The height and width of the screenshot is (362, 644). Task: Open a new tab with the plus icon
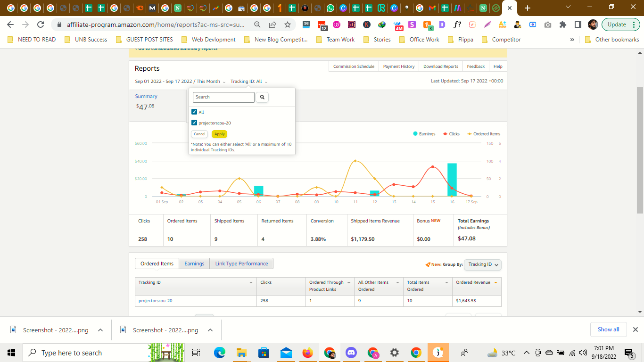point(528,8)
